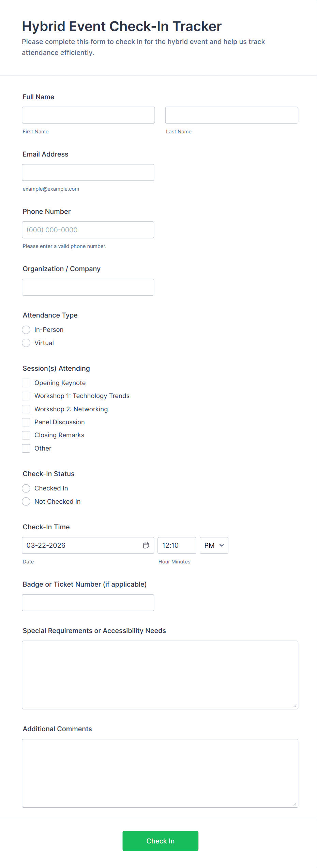Click the Phone Number field
This screenshot has width=317, height=868.
tap(88, 230)
